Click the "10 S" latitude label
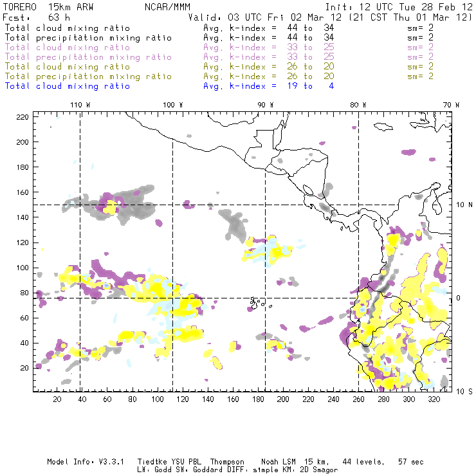This screenshot has width=476, height=476. [x=464, y=392]
